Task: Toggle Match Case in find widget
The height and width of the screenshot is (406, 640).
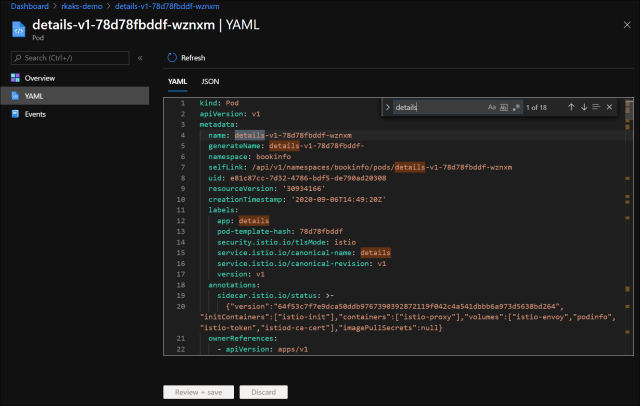Action: [492, 107]
